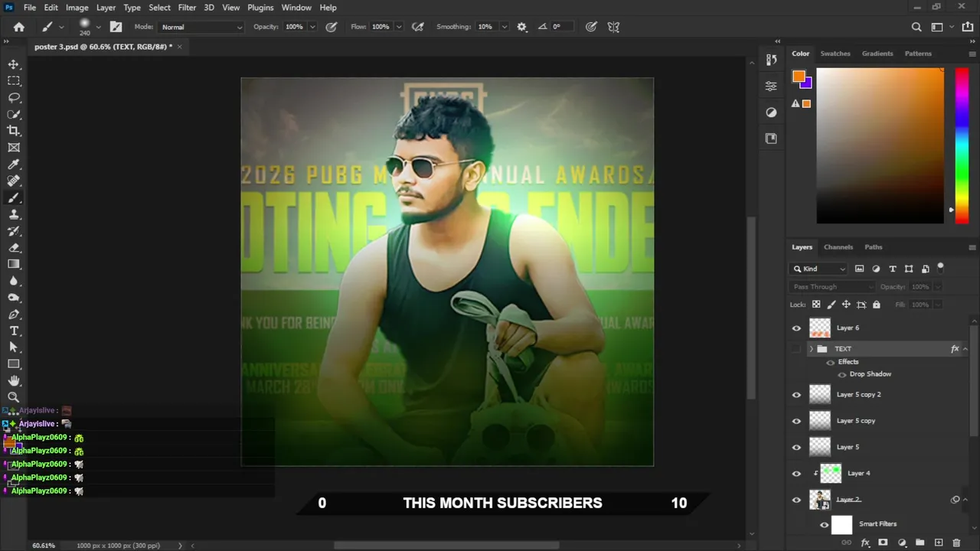Select the Zoom tool

pos(14,397)
